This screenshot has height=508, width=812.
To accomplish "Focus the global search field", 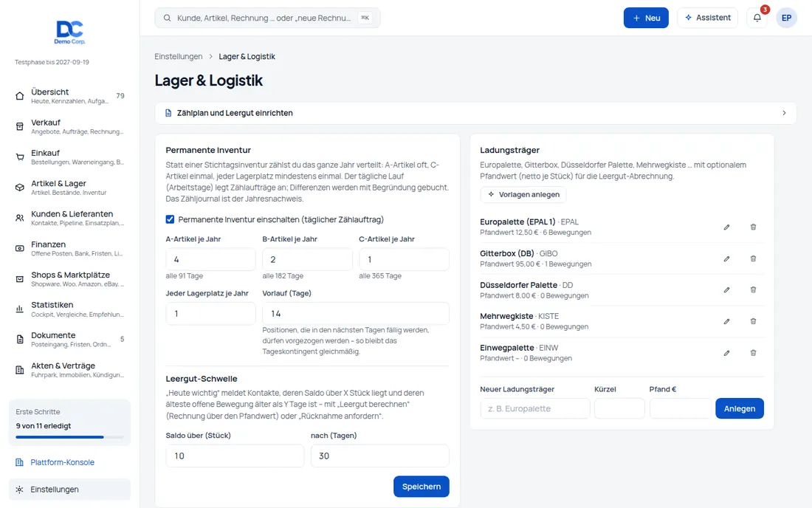I will click(267, 18).
